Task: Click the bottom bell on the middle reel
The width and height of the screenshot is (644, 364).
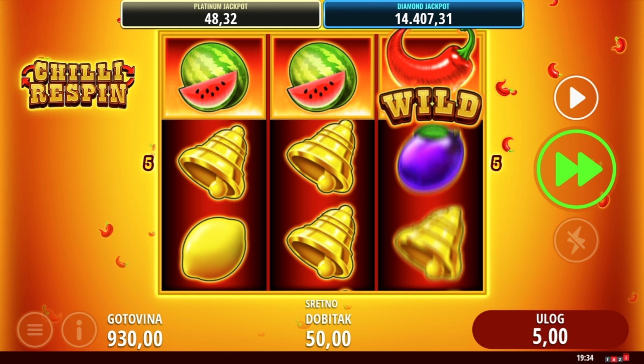Action: (322, 242)
